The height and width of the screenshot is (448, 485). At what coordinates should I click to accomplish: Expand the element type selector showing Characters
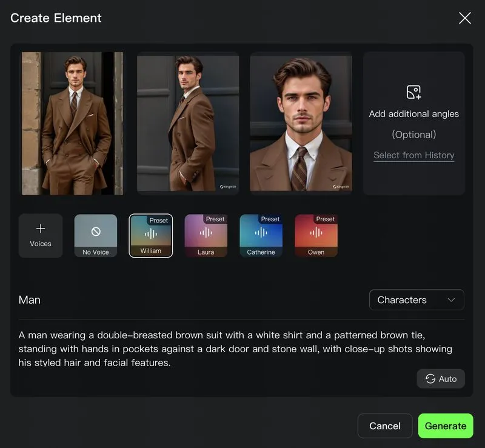pyautogui.click(x=416, y=299)
